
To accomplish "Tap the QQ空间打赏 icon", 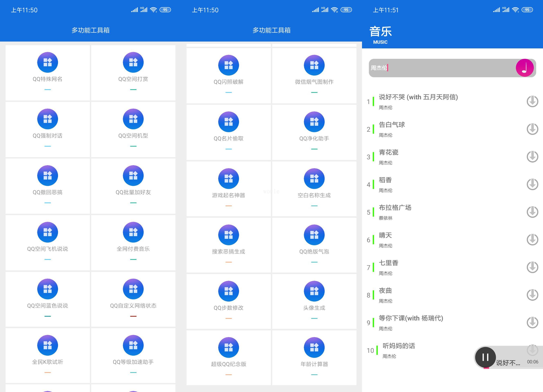I will pyautogui.click(x=133, y=62).
